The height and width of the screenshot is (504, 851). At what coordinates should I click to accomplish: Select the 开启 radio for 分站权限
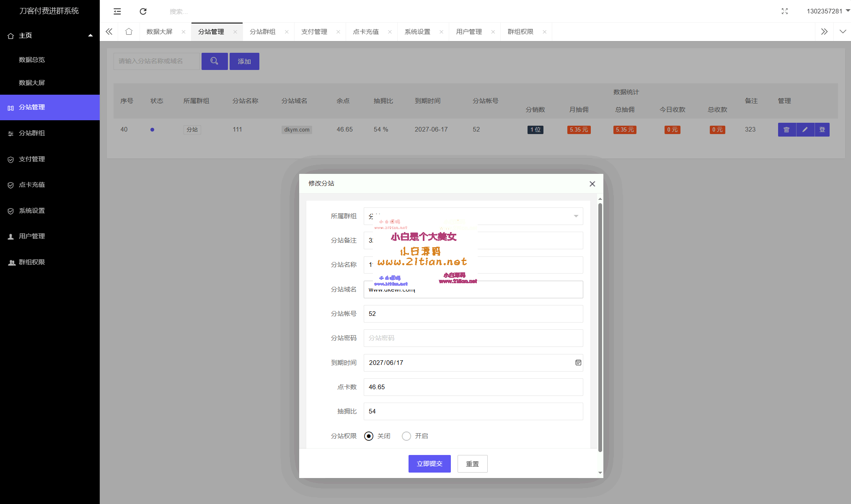coord(406,436)
